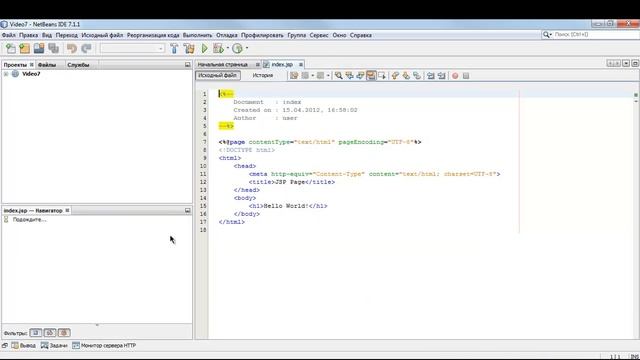Click the Redo arrow icon
Image resolution: width=640 pixels, height=360 pixels.
(x=86, y=49)
